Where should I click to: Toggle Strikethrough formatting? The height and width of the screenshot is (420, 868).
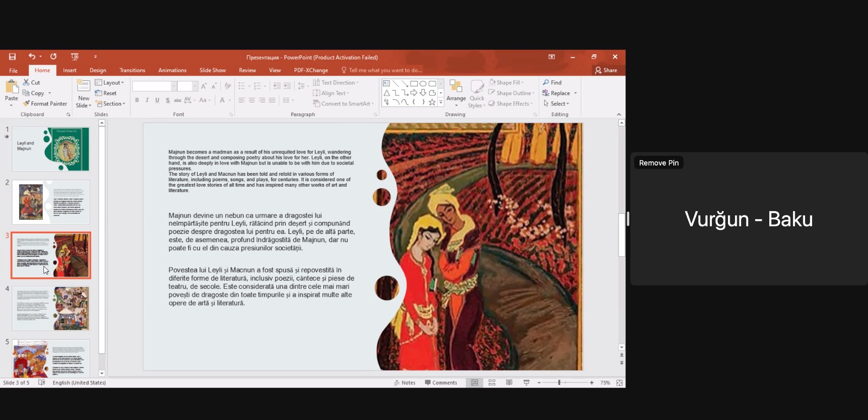point(177,100)
